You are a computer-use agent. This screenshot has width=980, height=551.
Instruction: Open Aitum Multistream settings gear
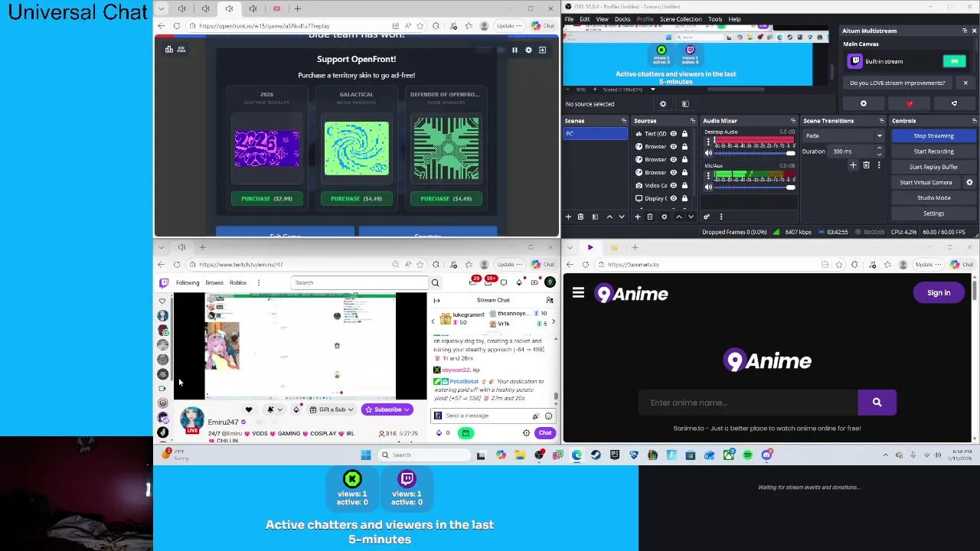(x=864, y=104)
